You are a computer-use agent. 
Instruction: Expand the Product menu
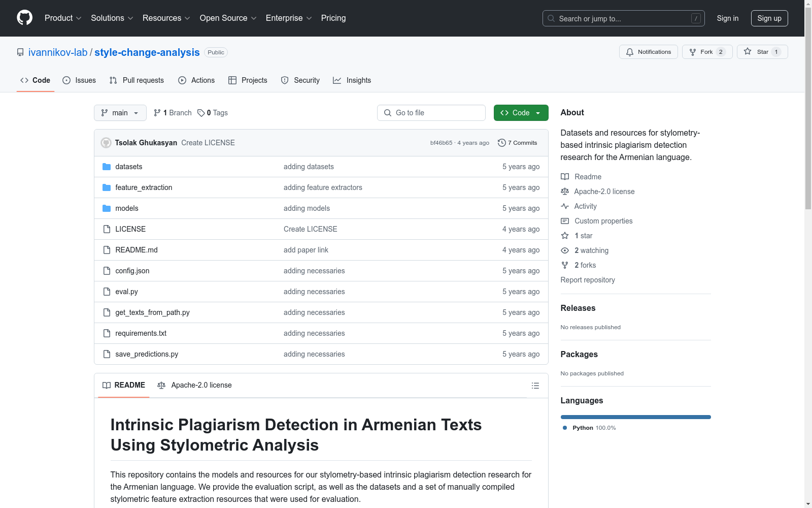(63, 18)
